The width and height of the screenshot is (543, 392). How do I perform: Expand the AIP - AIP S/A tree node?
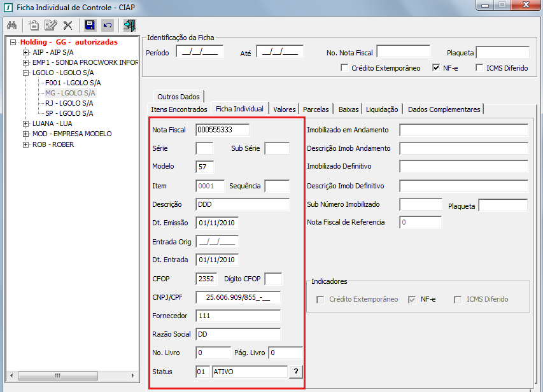[x=26, y=52]
